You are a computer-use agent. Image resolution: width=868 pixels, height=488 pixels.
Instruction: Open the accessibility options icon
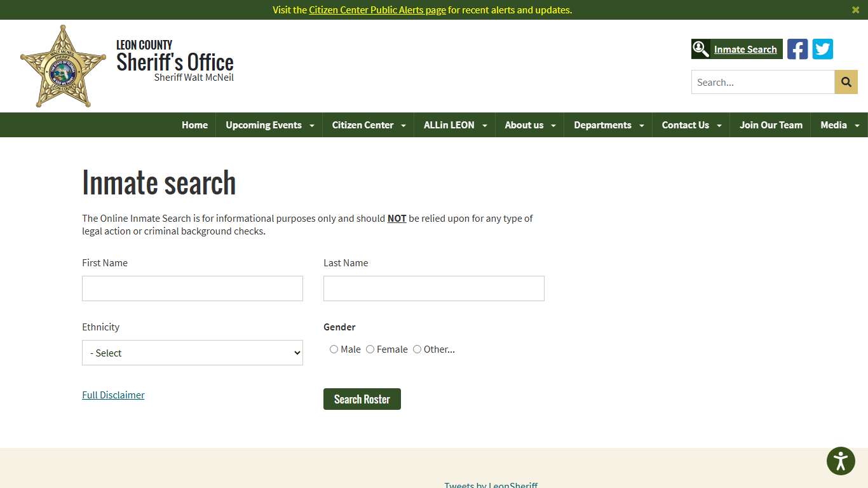tap(841, 461)
